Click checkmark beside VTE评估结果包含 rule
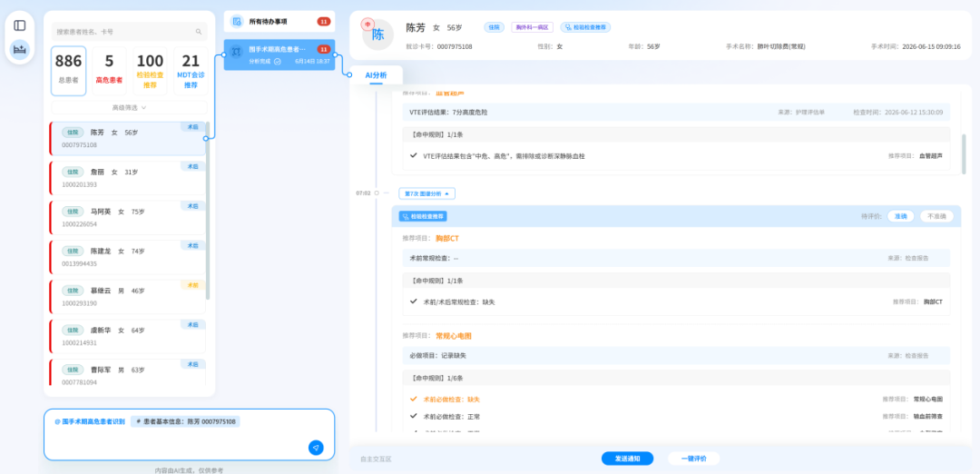Image resolution: width=980 pixels, height=474 pixels. [413, 155]
